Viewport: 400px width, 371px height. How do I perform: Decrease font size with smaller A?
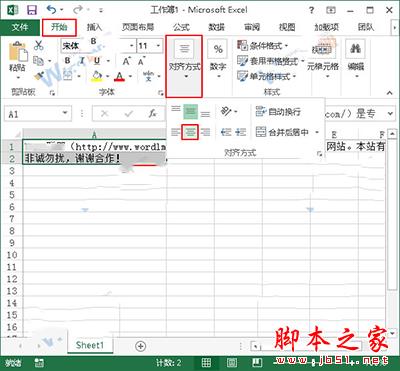pyautogui.click(x=141, y=62)
